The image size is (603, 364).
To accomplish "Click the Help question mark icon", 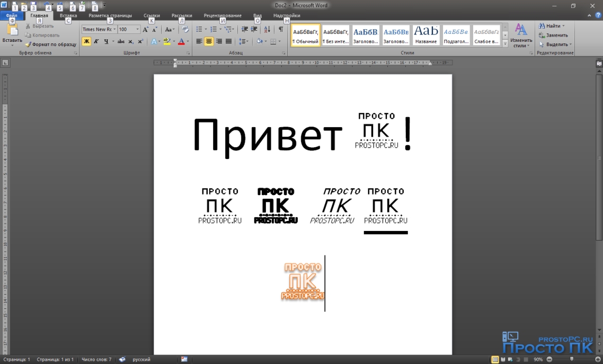I will [x=598, y=15].
